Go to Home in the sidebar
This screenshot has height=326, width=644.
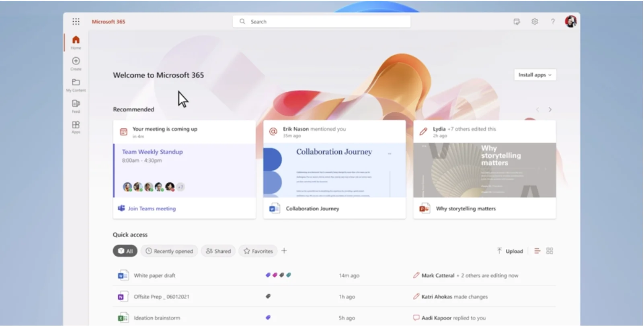click(x=76, y=42)
